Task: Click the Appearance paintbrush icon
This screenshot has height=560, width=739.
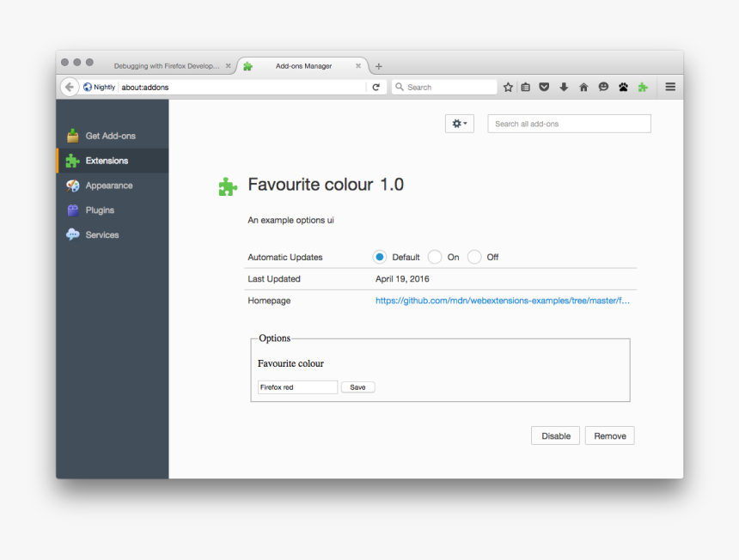Action: tap(72, 186)
